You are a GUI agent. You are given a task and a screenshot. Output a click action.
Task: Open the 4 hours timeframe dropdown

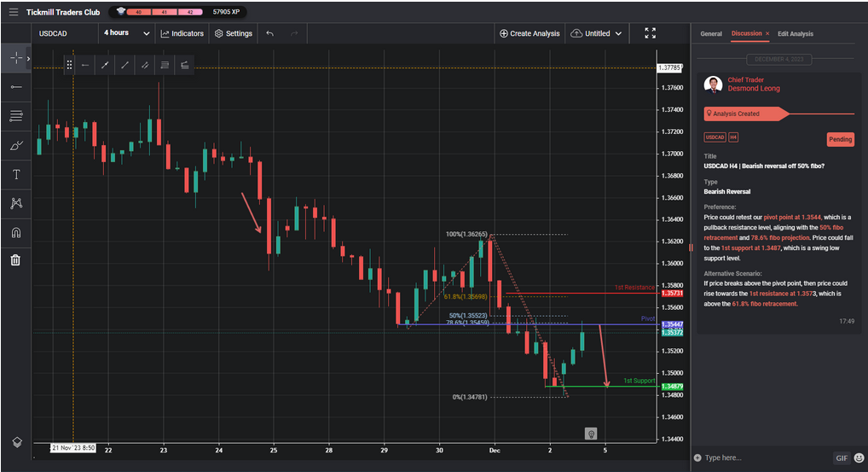pyautogui.click(x=127, y=33)
